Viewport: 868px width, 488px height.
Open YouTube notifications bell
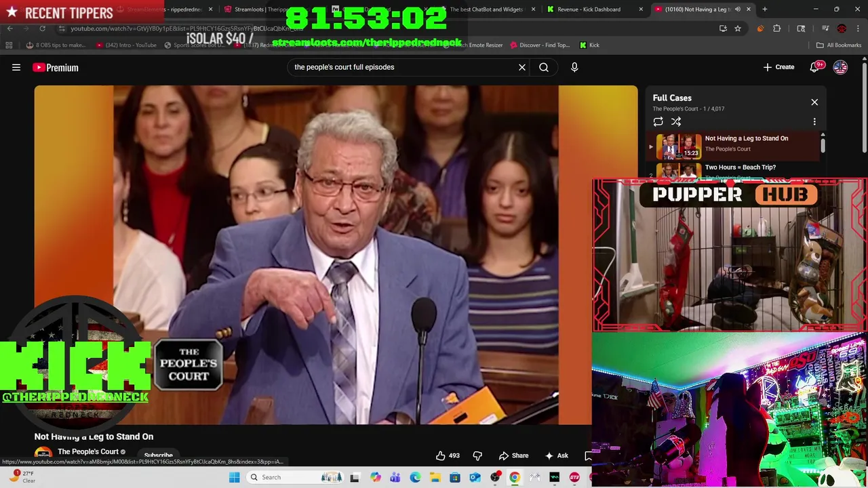[814, 67]
